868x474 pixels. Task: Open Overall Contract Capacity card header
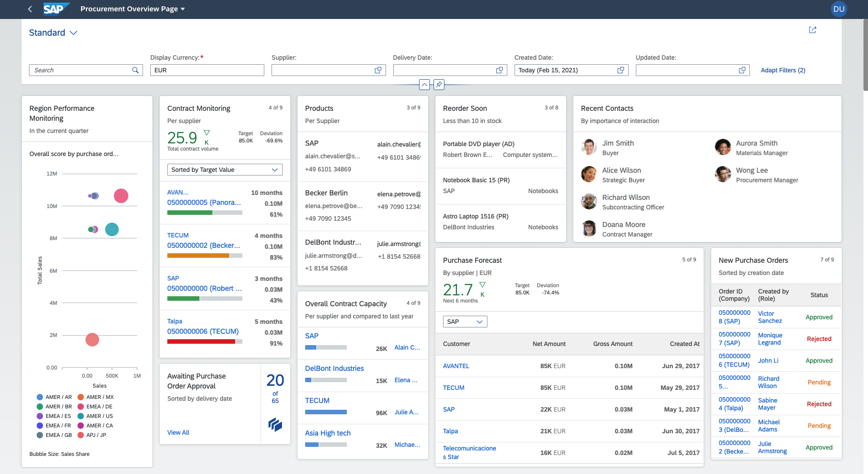click(362, 309)
